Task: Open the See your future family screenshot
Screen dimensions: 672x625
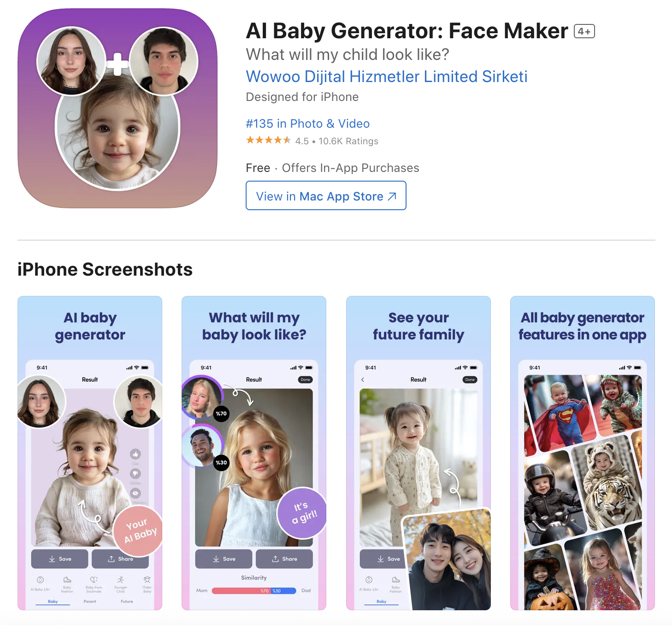Action: (x=418, y=453)
